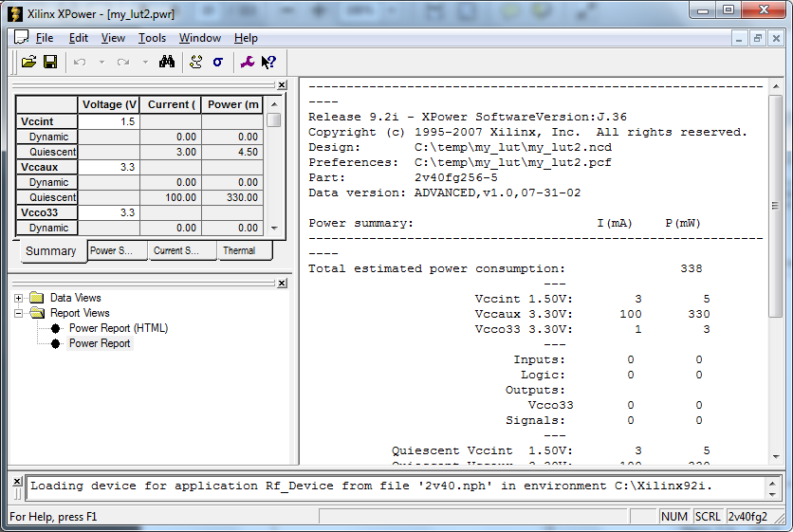Image resolution: width=793 pixels, height=532 pixels.
Task: Click the wrench preferences icon
Action: pyautogui.click(x=247, y=62)
